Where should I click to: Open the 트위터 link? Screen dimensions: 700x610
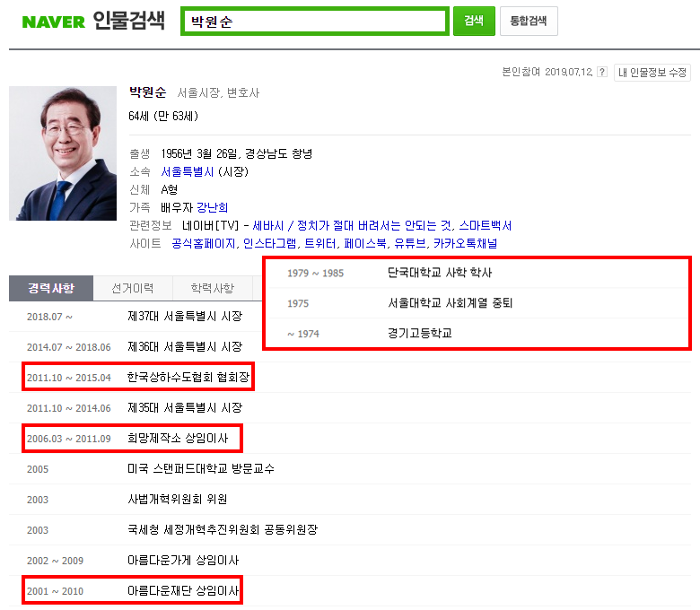320,243
